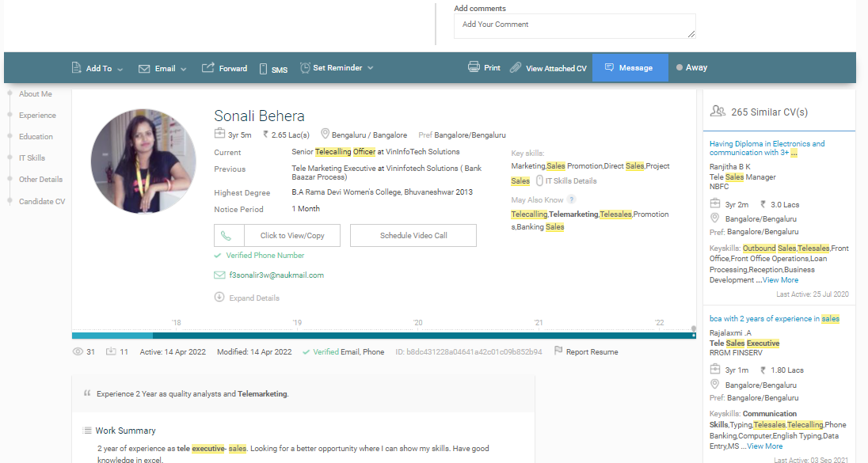Switch to the Education section
Image resolution: width=868 pixels, height=463 pixels.
[x=35, y=136]
